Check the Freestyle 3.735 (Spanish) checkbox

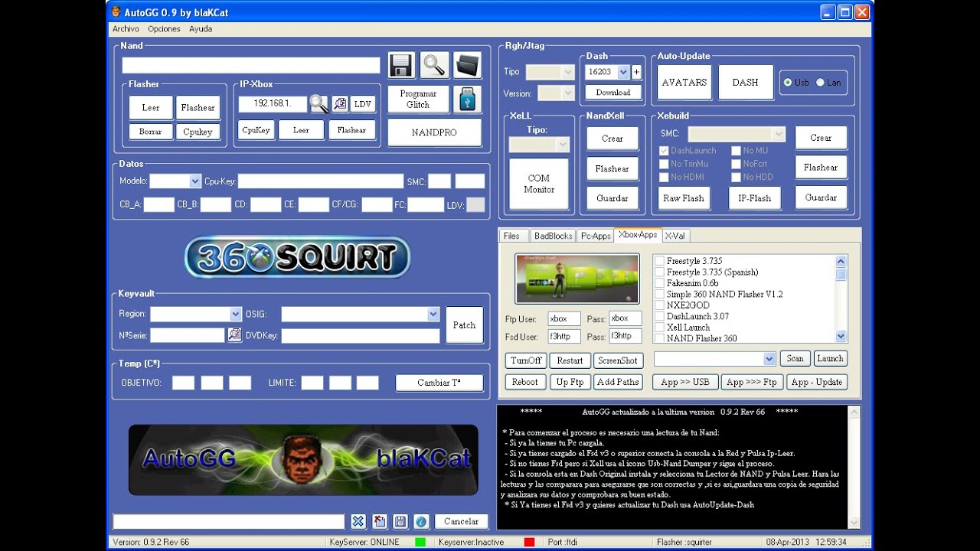click(x=659, y=272)
